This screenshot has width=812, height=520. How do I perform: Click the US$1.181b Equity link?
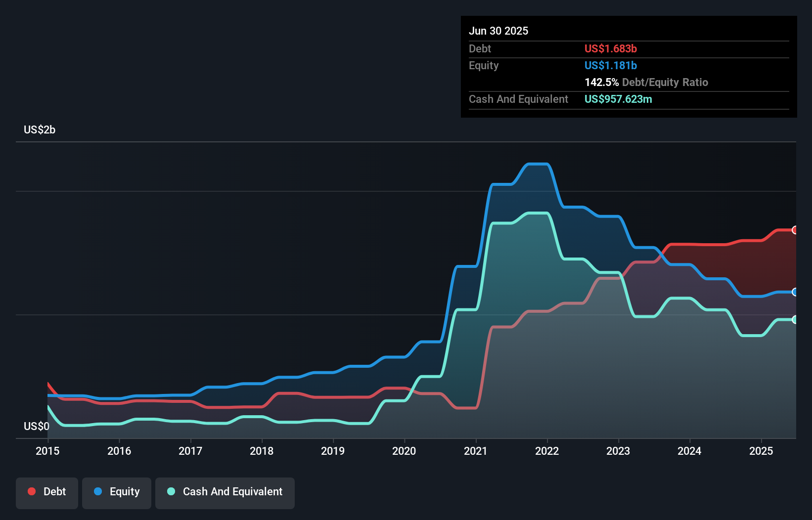[x=611, y=65]
